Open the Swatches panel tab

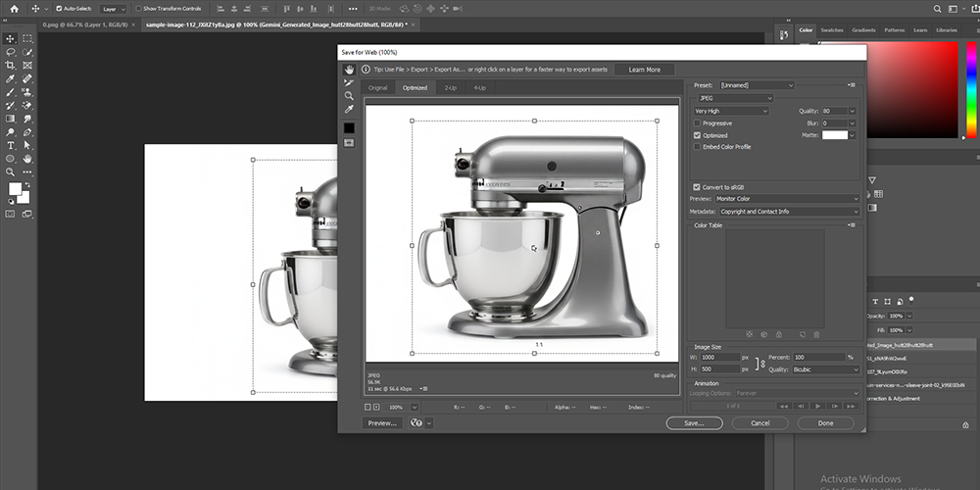[832, 30]
